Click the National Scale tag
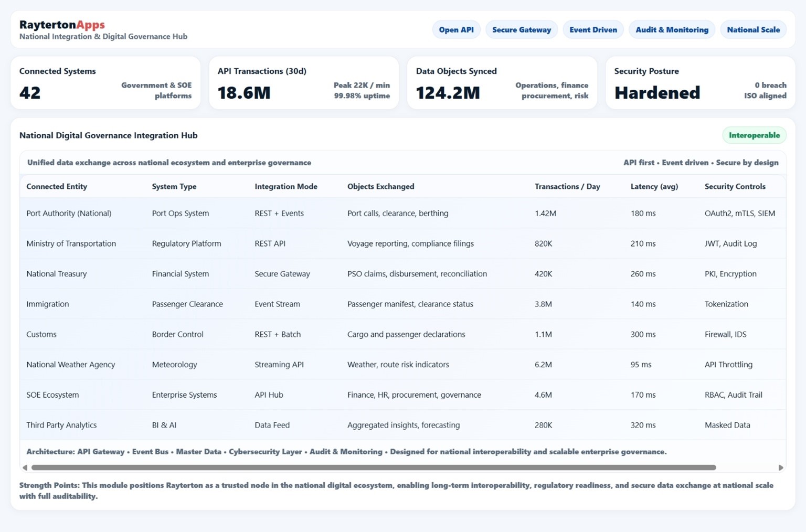The width and height of the screenshot is (806, 532). pyautogui.click(x=753, y=30)
